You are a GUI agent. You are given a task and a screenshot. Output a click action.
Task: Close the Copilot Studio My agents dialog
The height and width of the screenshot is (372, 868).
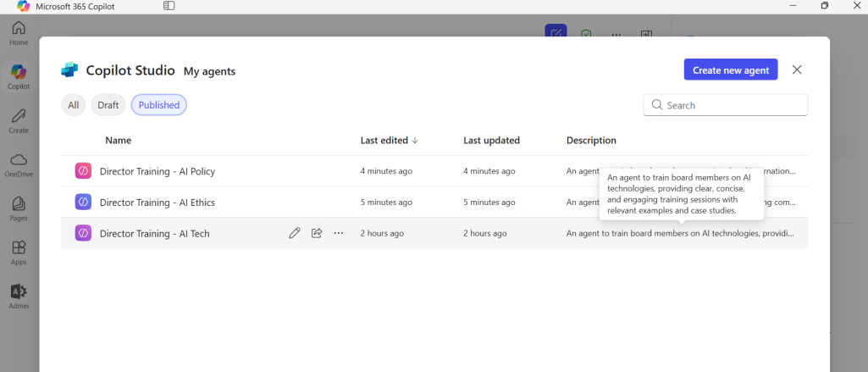[797, 69]
